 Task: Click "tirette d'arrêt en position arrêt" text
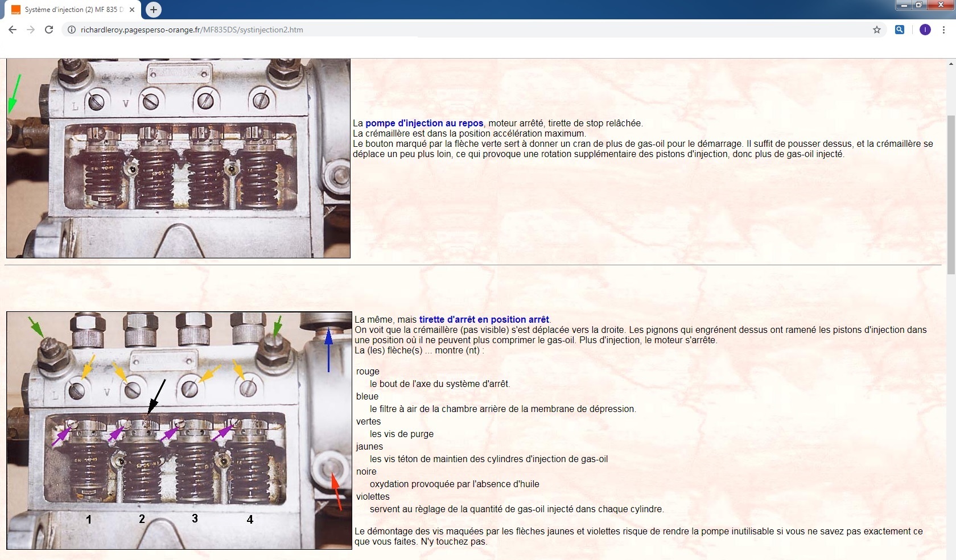(x=484, y=319)
